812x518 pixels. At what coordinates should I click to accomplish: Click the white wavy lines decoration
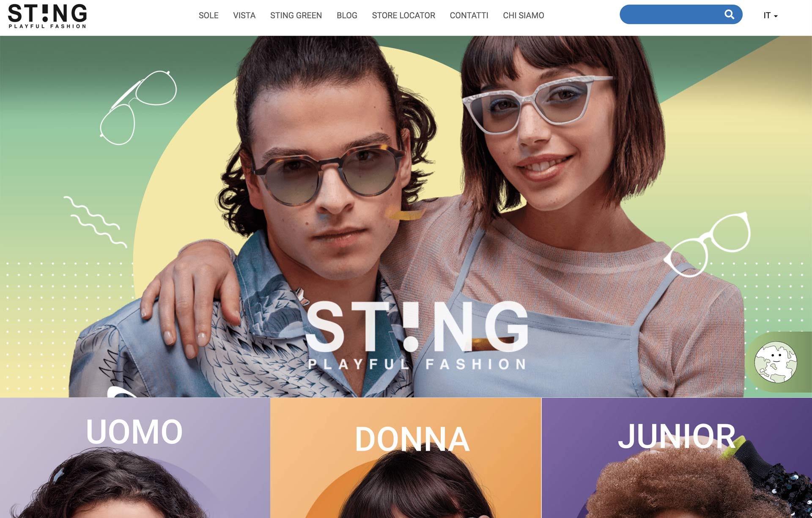click(95, 222)
